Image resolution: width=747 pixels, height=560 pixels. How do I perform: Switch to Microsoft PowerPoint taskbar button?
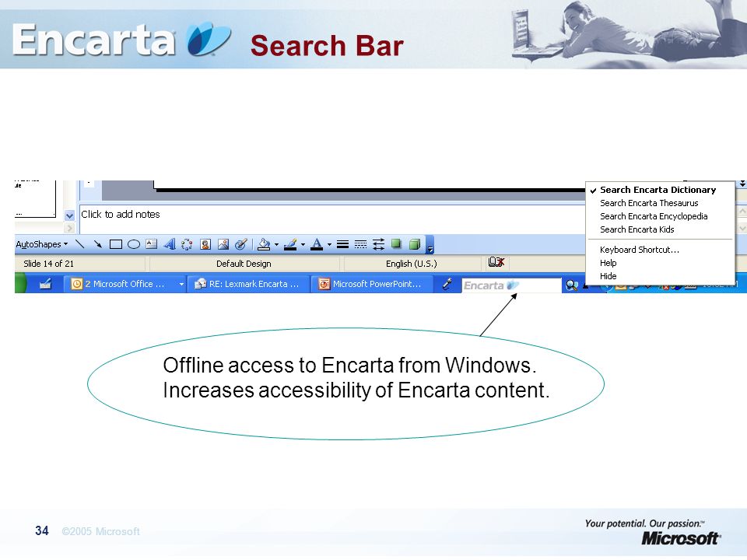pyautogui.click(x=372, y=284)
